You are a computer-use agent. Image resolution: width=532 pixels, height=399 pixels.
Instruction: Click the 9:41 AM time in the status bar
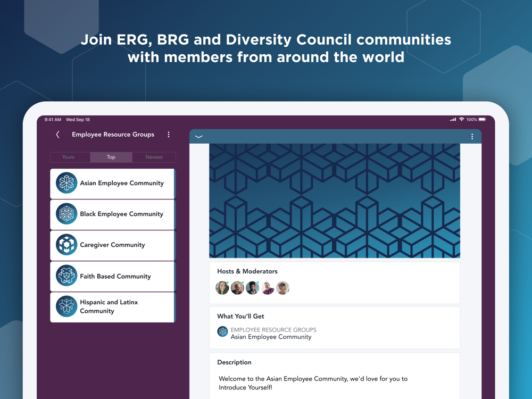click(x=53, y=119)
